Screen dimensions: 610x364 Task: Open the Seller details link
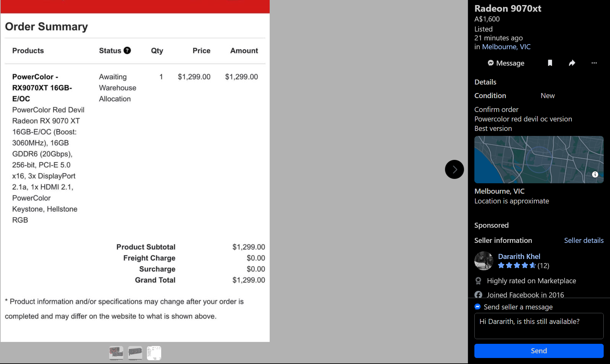(584, 240)
